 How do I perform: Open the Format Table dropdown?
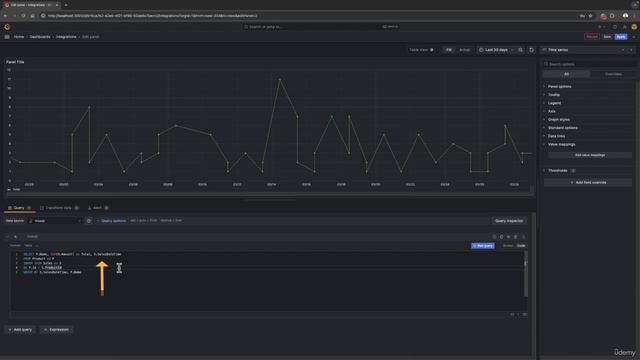pyautogui.click(x=31, y=246)
